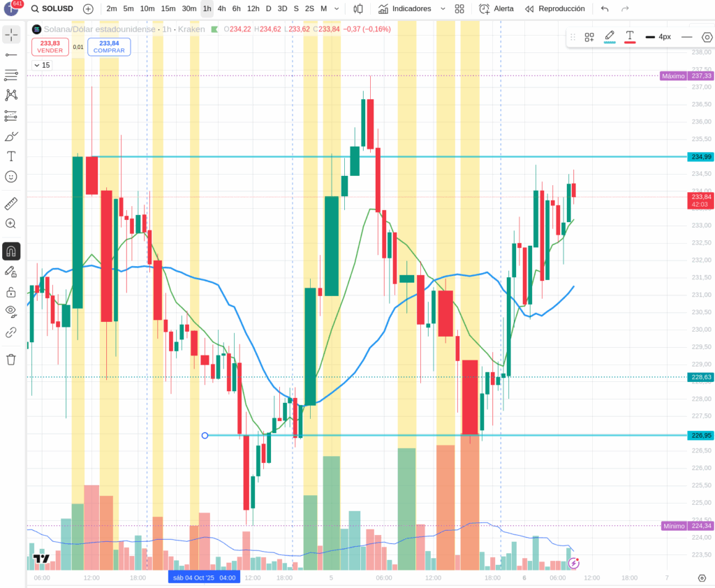Select the crosshair cursor tool
The image size is (715, 588).
[11, 34]
